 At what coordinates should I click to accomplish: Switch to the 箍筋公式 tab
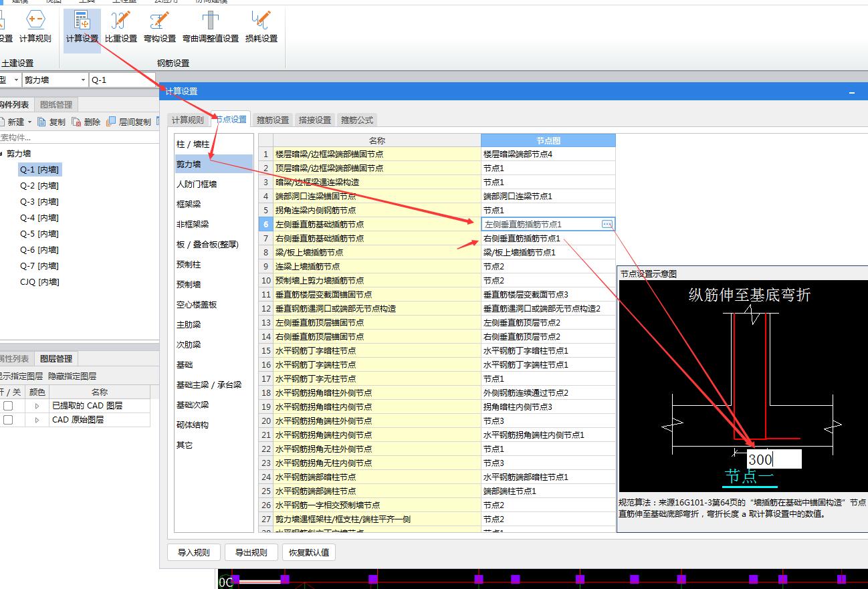(x=357, y=120)
